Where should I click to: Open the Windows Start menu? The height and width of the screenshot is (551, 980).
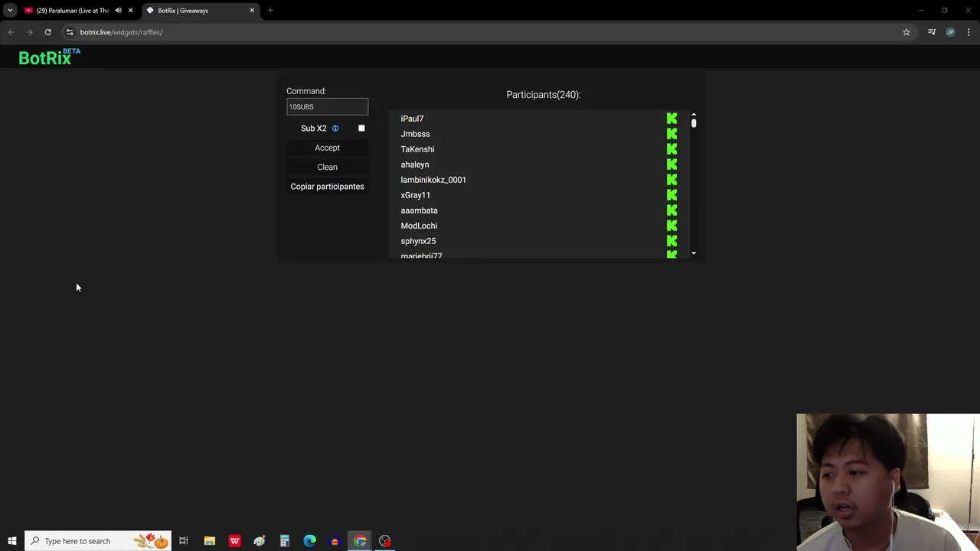pos(12,541)
